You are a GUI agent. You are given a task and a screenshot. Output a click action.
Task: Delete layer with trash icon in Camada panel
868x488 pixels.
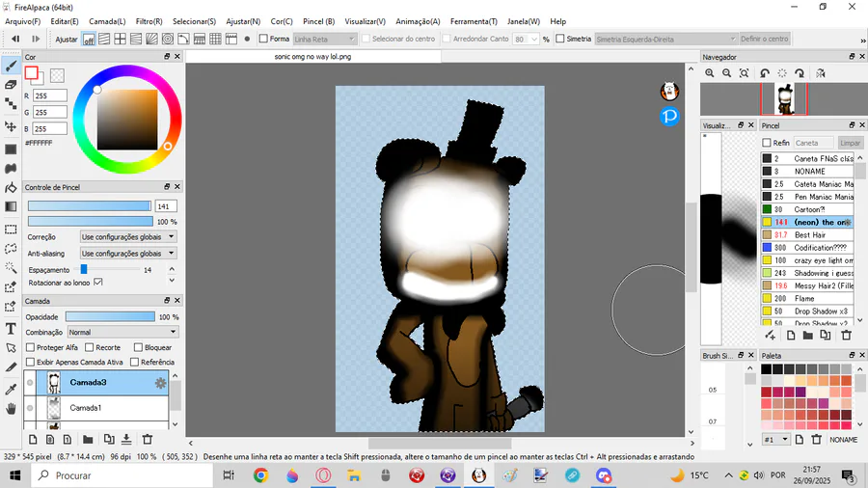pos(148,440)
